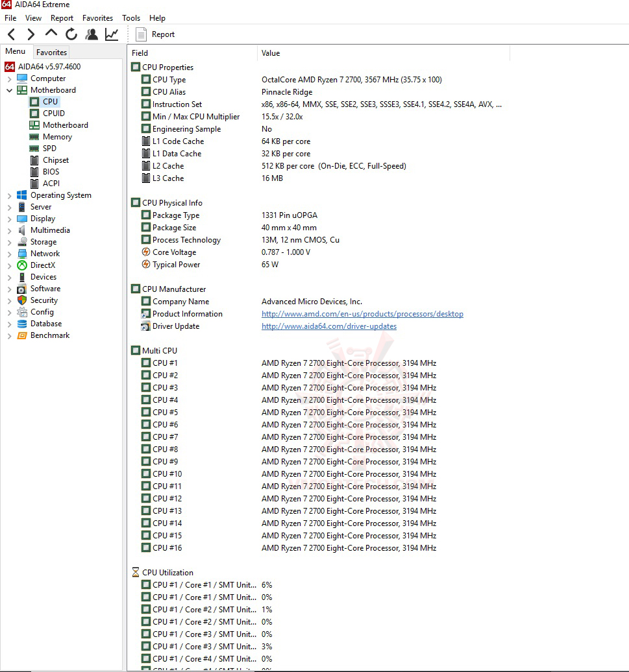Expand the Multimedia tree node
The height and width of the screenshot is (672, 629).
(x=10, y=230)
